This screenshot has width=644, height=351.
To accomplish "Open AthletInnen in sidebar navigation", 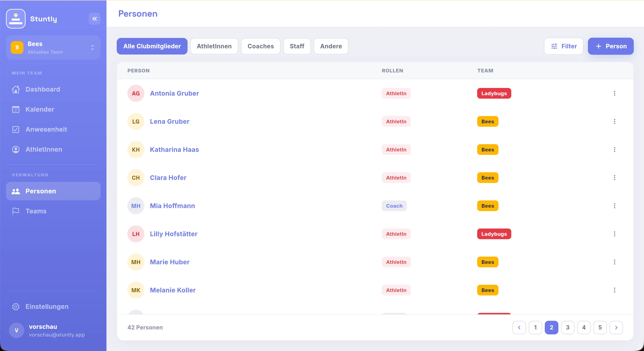I will click(x=53, y=149).
